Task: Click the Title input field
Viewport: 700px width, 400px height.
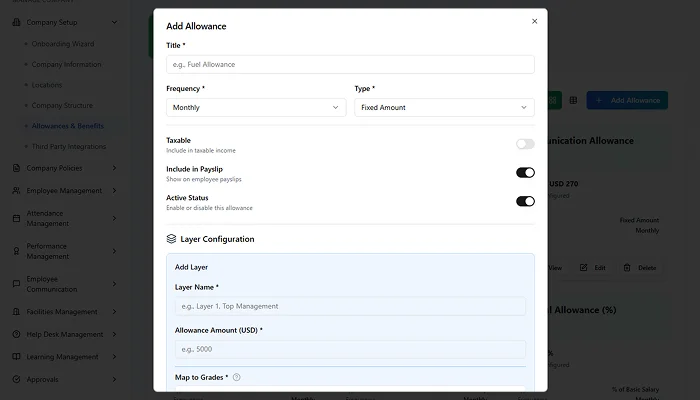Action: 350,64
